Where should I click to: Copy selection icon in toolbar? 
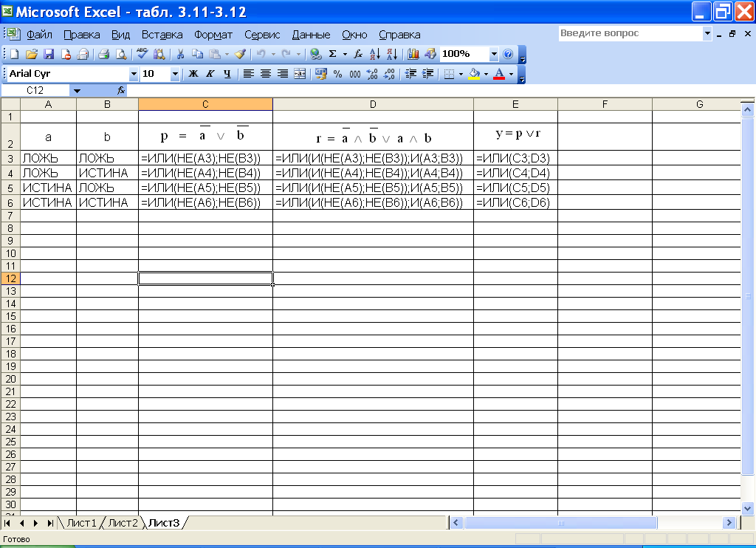click(197, 54)
